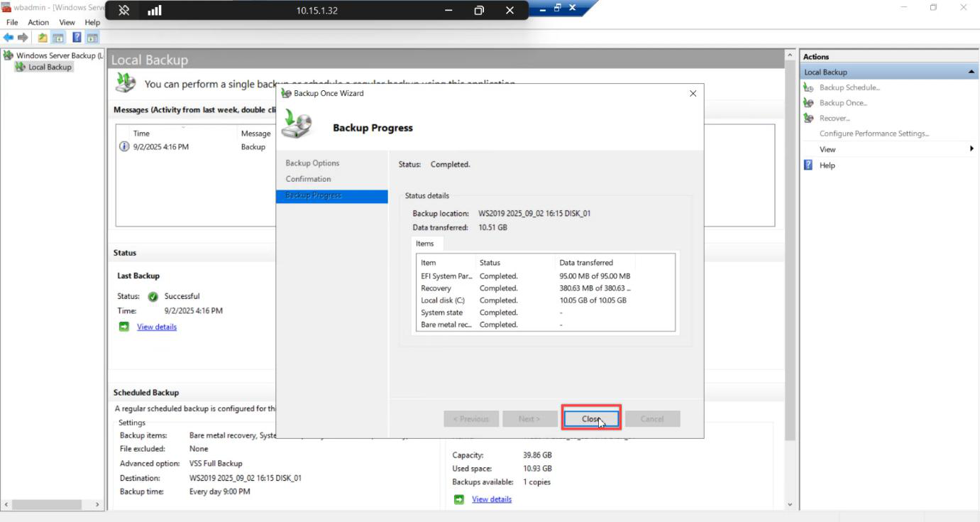Close the Backup Once Wizard with its X button
980x522 pixels.
coord(693,93)
